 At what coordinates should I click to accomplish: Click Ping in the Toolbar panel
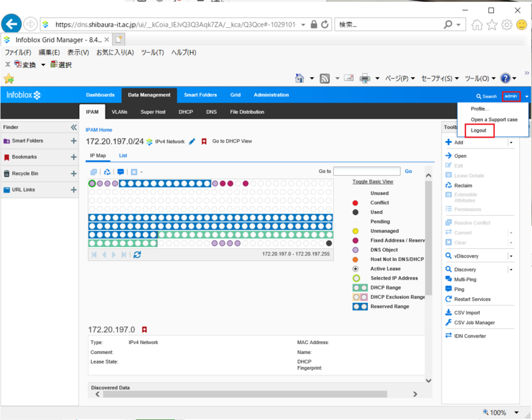[x=459, y=289]
